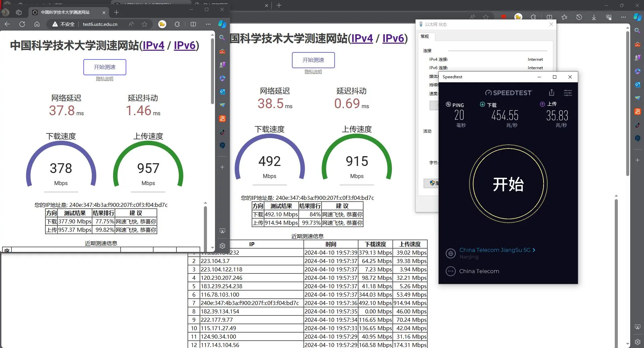
Task: Open Search in back window's right sidebar
Action: click(637, 31)
